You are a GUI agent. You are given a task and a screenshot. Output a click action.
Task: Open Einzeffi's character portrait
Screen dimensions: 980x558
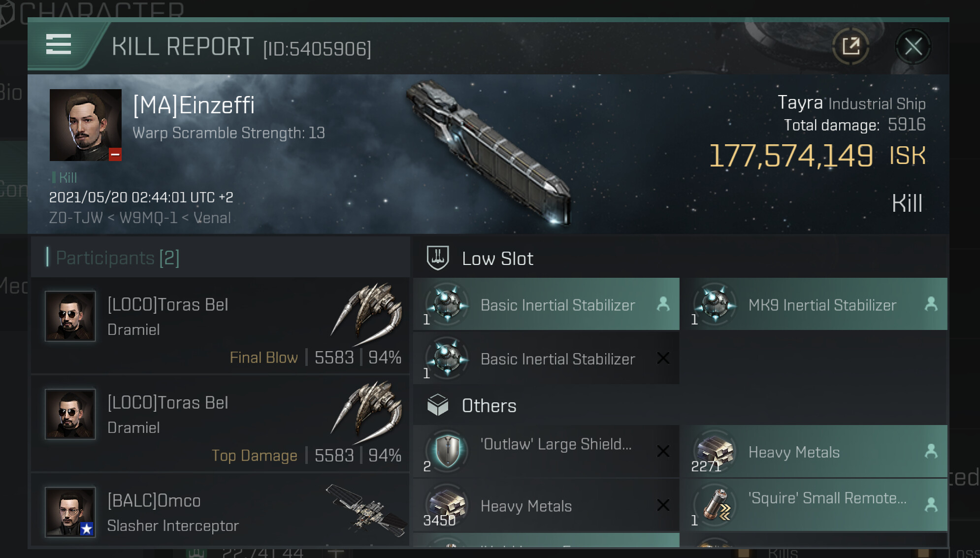coord(86,125)
